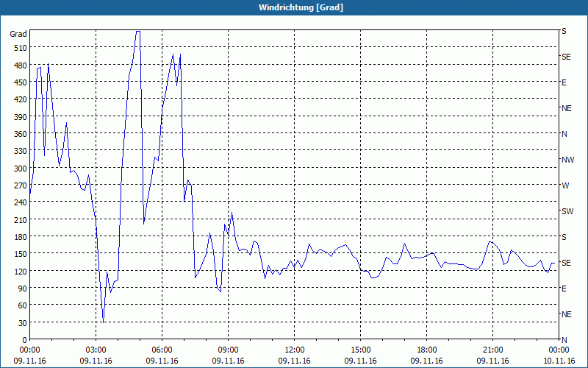Click the '10.11.16' date label
The image size is (588, 368).
559,361
